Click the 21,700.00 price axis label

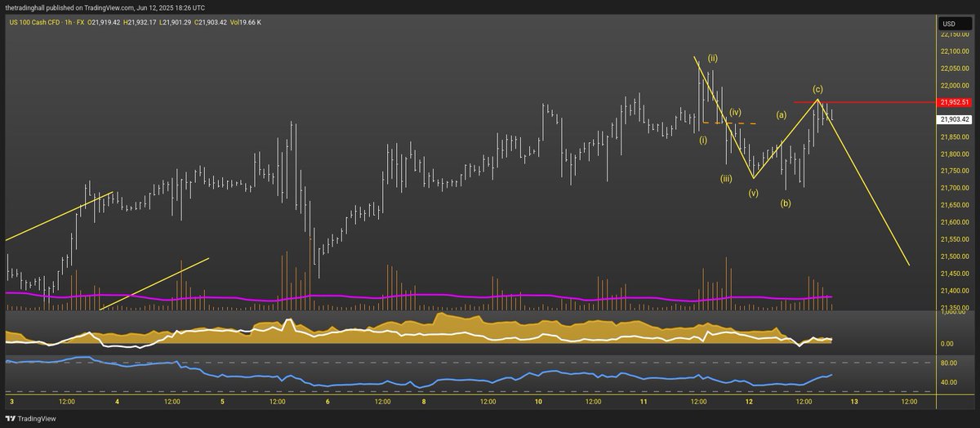(x=954, y=188)
